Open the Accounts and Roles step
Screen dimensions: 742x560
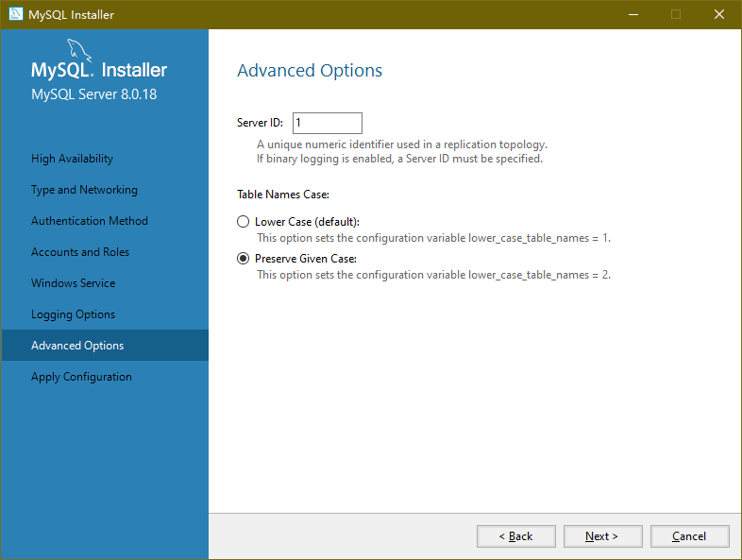point(80,252)
